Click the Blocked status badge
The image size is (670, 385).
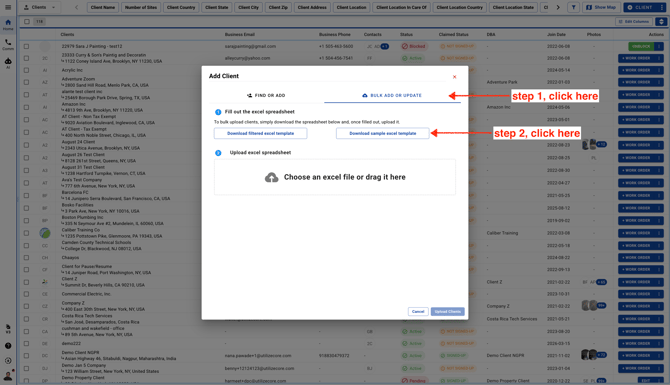click(x=413, y=46)
